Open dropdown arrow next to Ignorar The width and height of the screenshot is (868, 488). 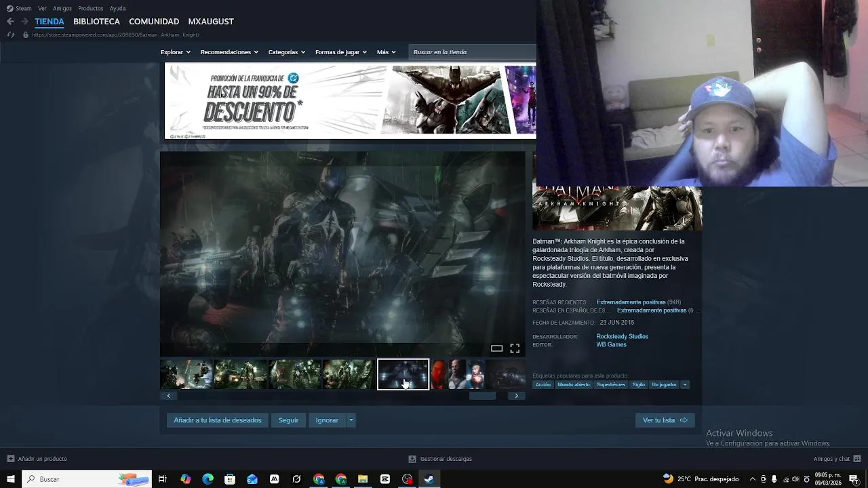pyautogui.click(x=351, y=420)
